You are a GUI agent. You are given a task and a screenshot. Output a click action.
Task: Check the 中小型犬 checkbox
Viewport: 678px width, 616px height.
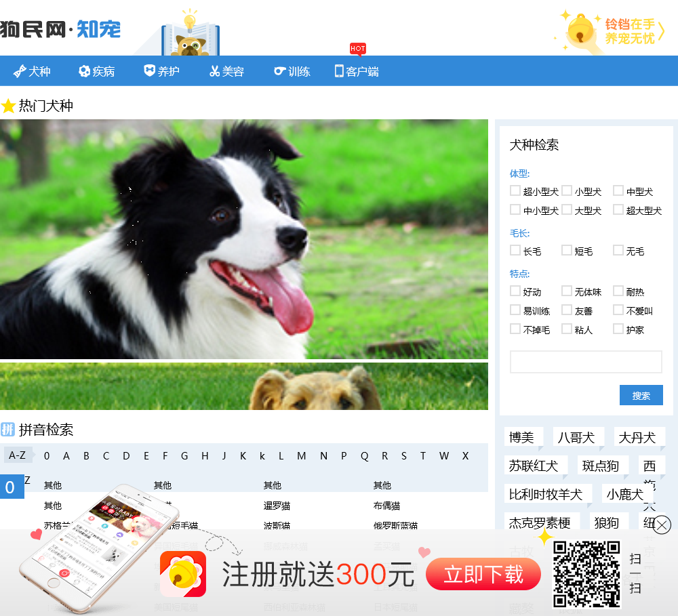[x=515, y=209]
